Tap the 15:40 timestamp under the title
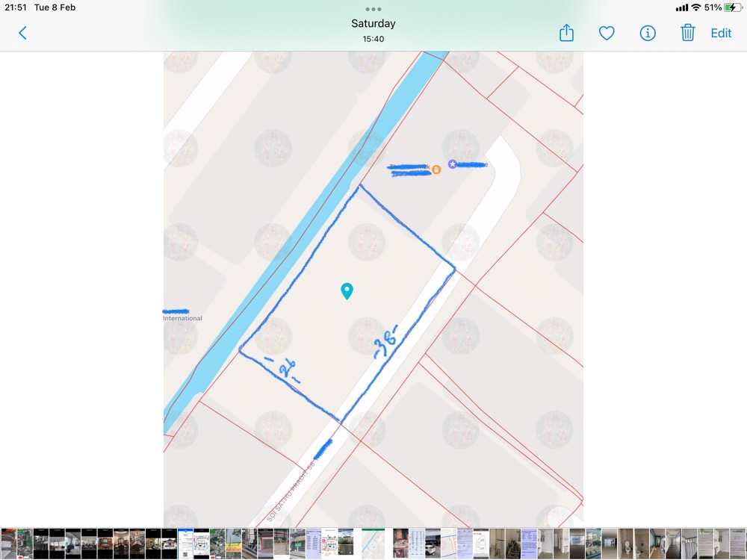Image resolution: width=747 pixels, height=560 pixels. coord(373,39)
